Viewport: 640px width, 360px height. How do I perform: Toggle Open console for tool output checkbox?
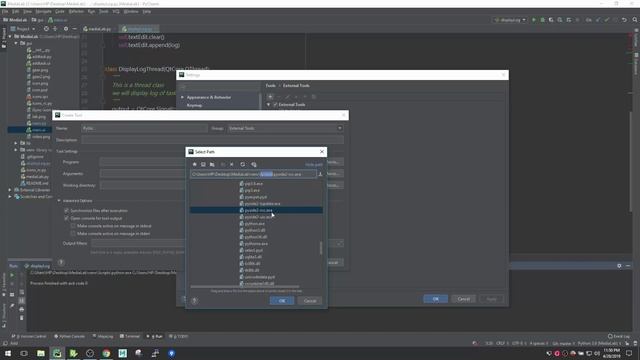click(x=67, y=218)
